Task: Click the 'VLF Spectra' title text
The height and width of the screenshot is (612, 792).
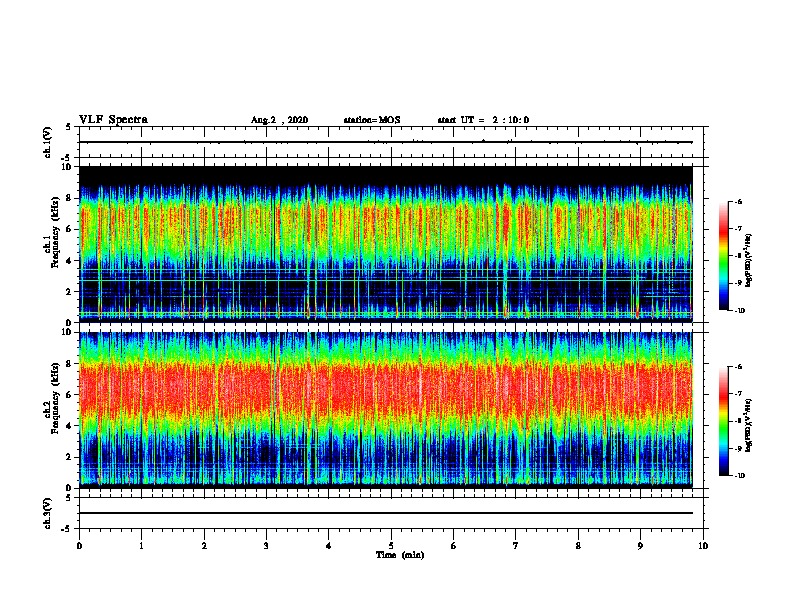Action: [113, 120]
